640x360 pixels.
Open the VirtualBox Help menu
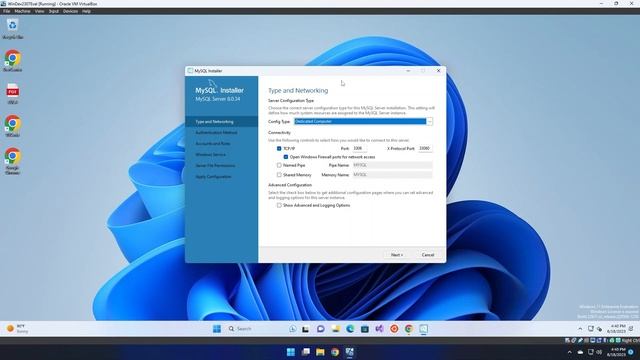point(86,11)
